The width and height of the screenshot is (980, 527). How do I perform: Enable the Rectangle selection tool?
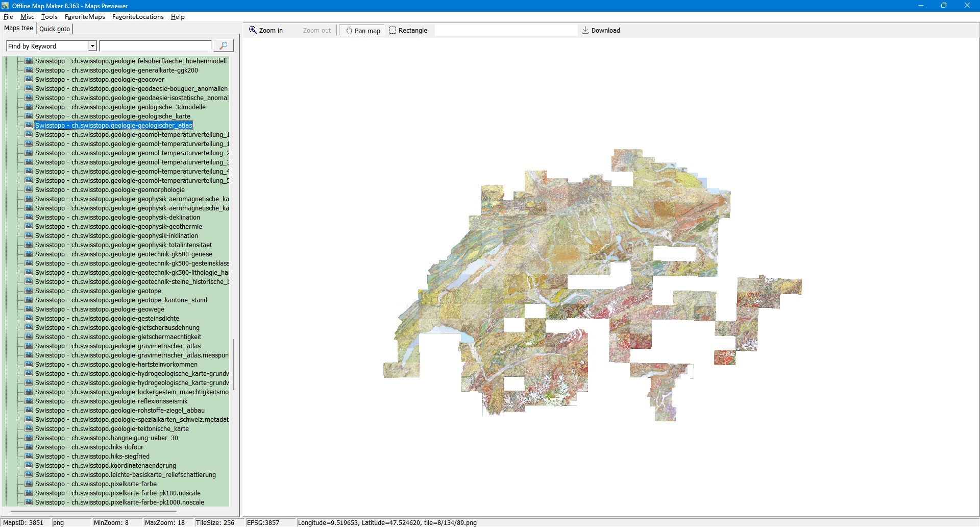coord(408,31)
